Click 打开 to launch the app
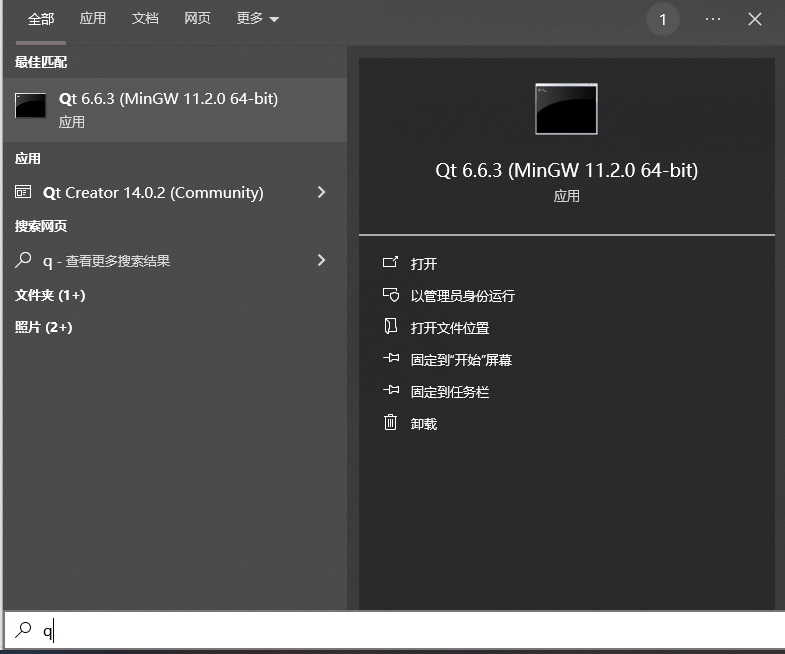 tap(424, 263)
